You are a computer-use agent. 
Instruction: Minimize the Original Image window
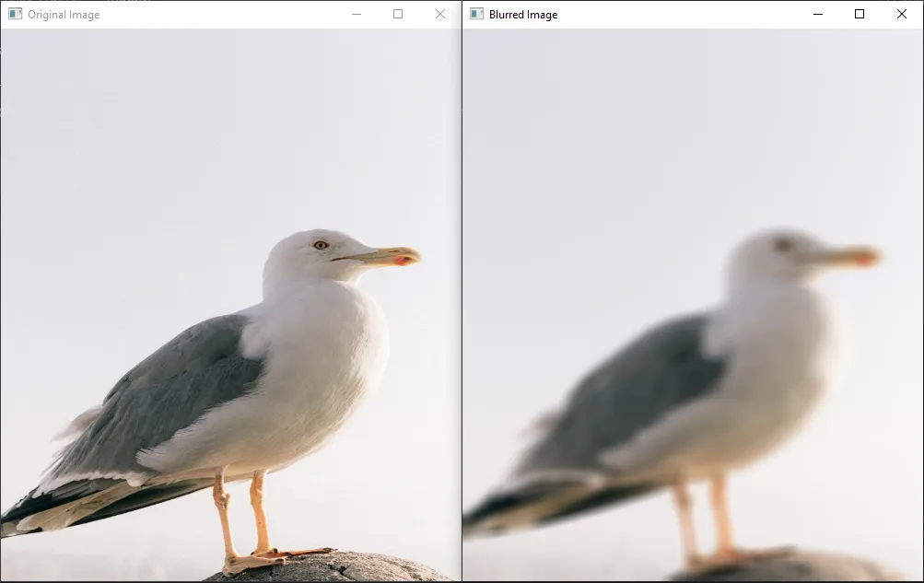tap(356, 14)
